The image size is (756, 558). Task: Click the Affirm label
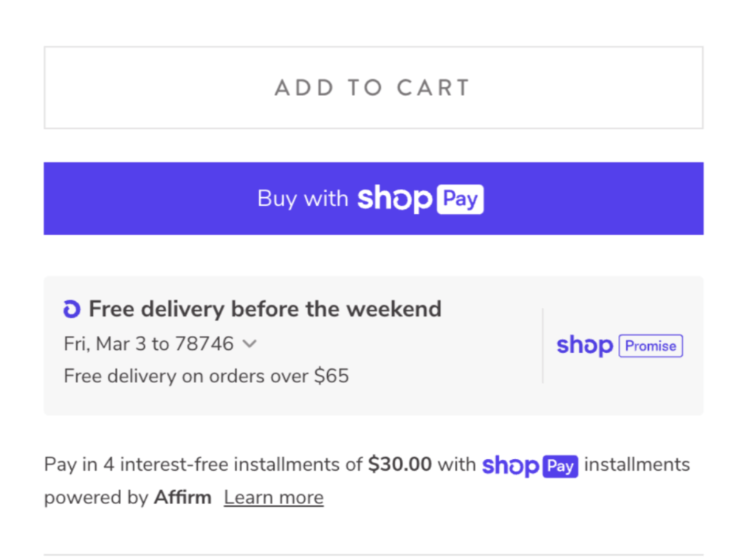[182, 497]
